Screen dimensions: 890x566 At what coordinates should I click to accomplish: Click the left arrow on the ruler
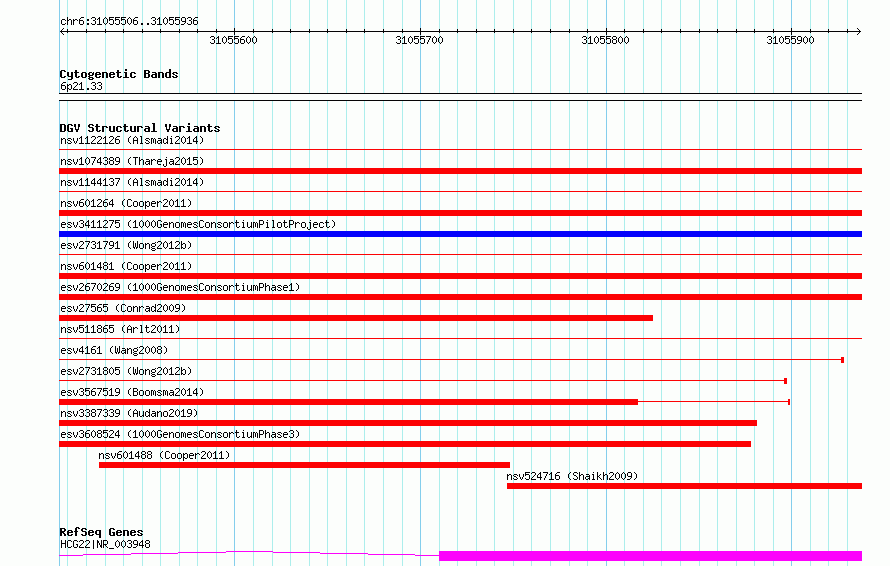[x=63, y=32]
